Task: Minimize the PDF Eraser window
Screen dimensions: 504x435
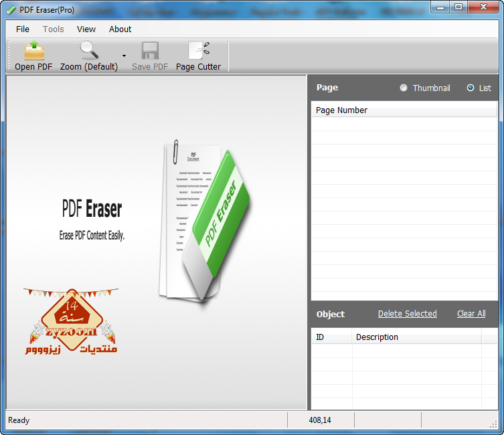Action: pyautogui.click(x=440, y=7)
